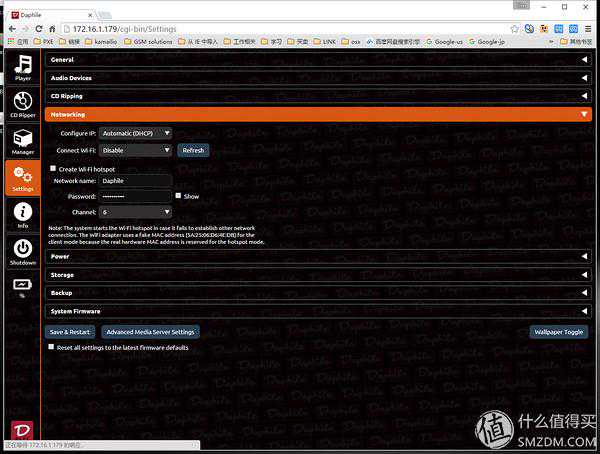Toggle the Show password checkbox

tap(178, 196)
